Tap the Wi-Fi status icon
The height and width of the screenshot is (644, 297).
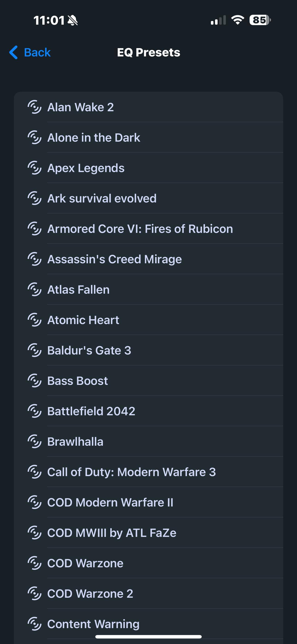tap(238, 20)
